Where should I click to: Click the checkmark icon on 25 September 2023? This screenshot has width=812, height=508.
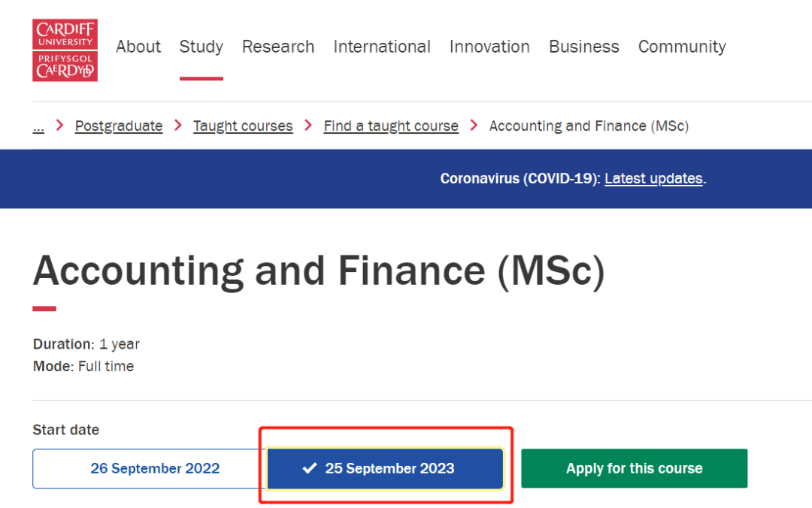[x=309, y=468]
